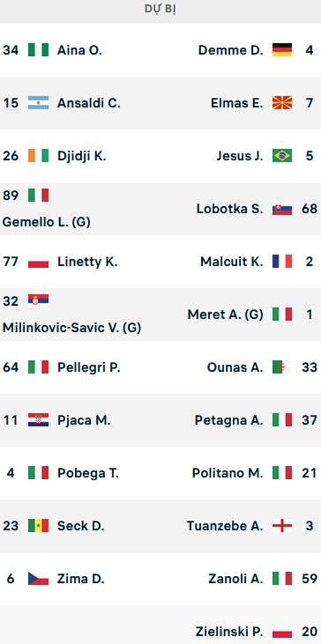Click the North Macedonia flag by Elmas E.
Viewport: 321px width, 644px height.
coord(282,103)
